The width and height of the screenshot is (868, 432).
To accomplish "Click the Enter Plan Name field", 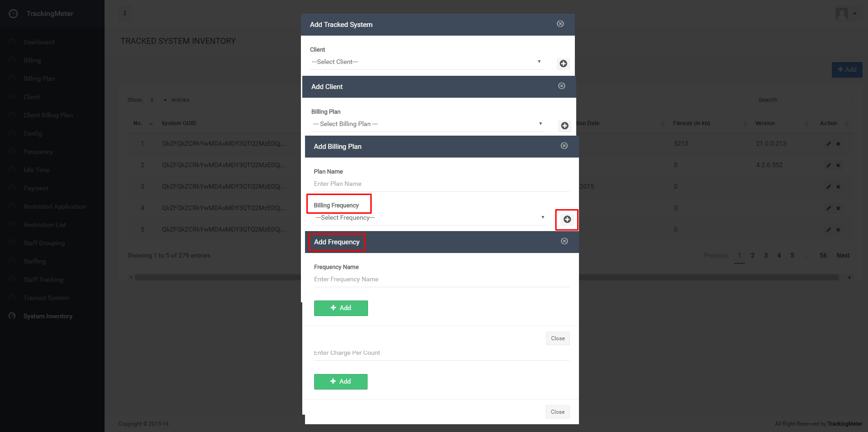I will pyautogui.click(x=442, y=184).
